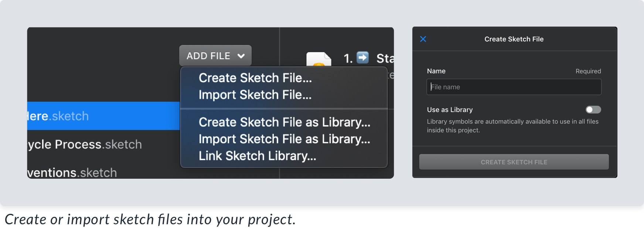This screenshot has width=644, height=232.
Task: Focus the File name input field
Action: [514, 87]
